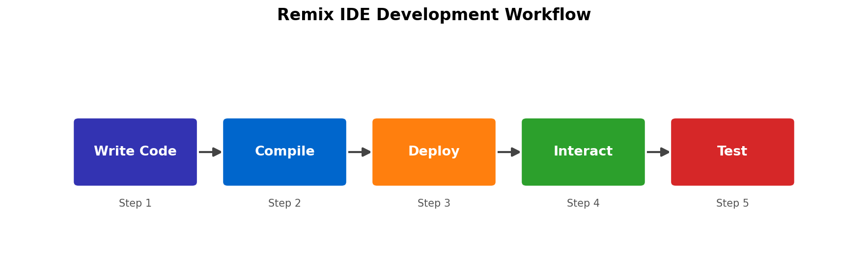Click the red Test box
The image size is (868, 279).
click(732, 152)
